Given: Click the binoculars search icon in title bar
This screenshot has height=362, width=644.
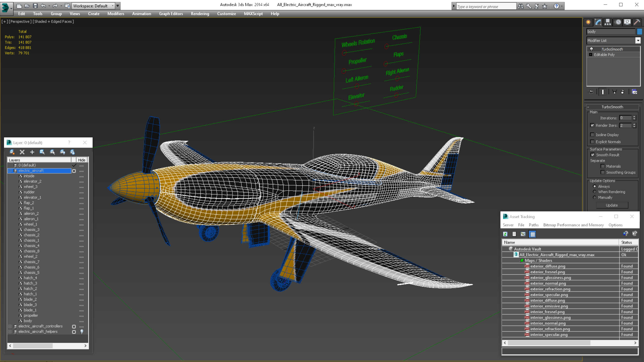Looking at the screenshot, I should tap(521, 6).
